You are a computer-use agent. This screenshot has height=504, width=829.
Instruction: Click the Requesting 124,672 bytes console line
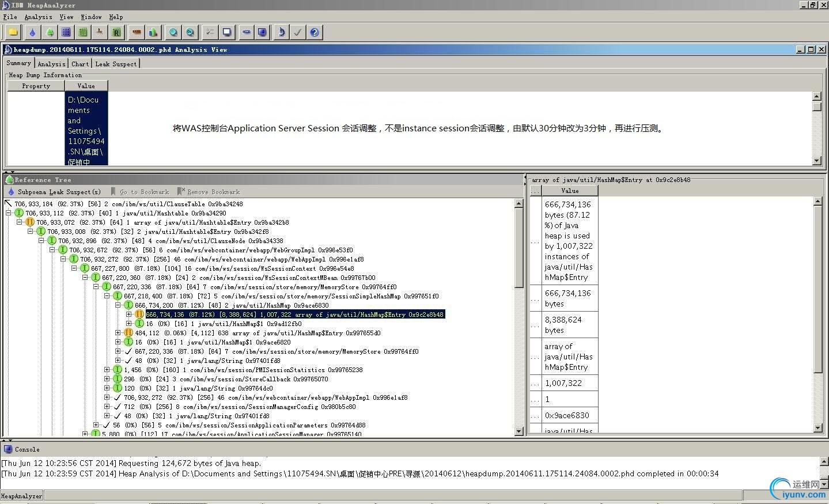click(x=131, y=463)
